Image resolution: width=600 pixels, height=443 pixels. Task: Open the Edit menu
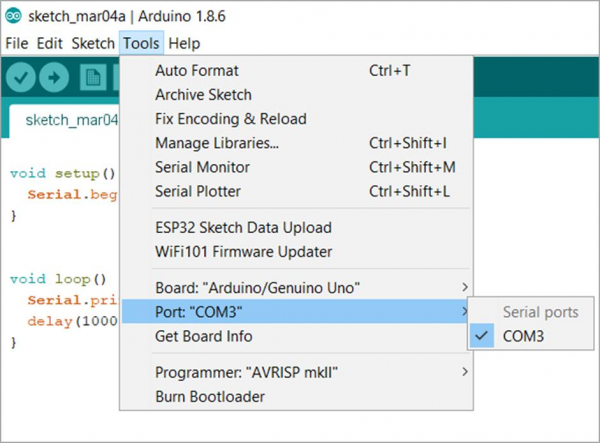point(49,43)
